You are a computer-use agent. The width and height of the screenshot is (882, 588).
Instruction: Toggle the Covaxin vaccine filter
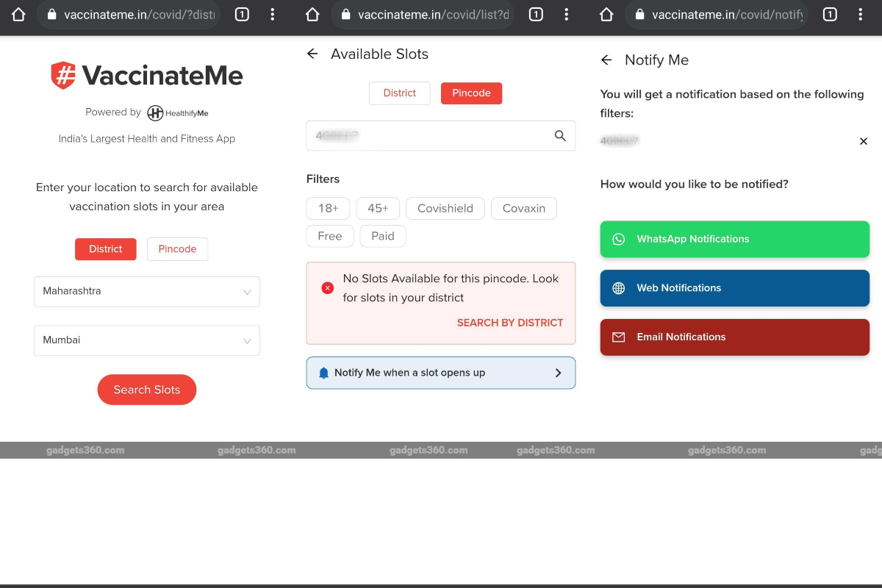click(x=524, y=209)
